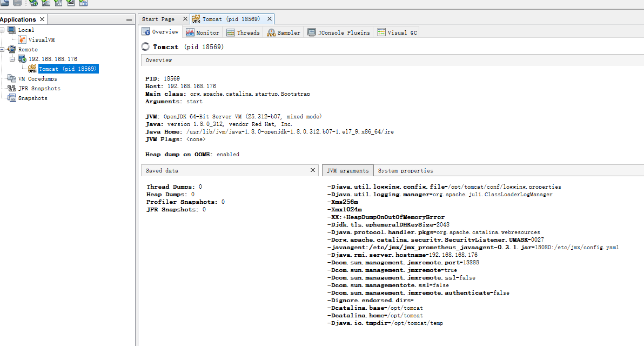Image resolution: width=644 pixels, height=346 pixels.
Task: Click Heap dump on OOME: enabled text
Action: [192, 155]
